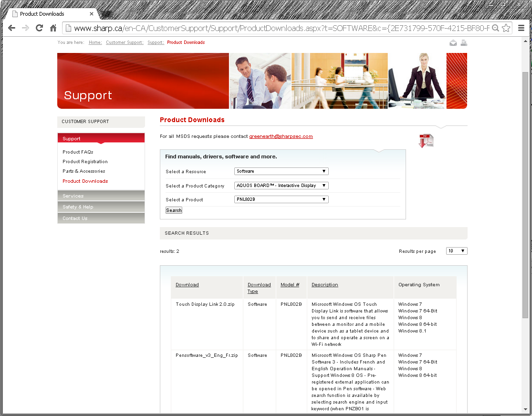Screen dimensions: 532x416
Task: Click the Search button
Action: click(174, 210)
